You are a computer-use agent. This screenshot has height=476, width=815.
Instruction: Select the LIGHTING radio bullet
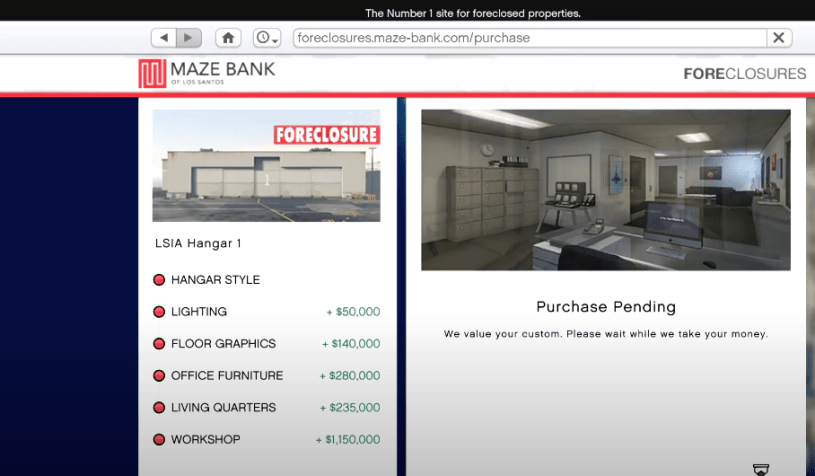159,312
